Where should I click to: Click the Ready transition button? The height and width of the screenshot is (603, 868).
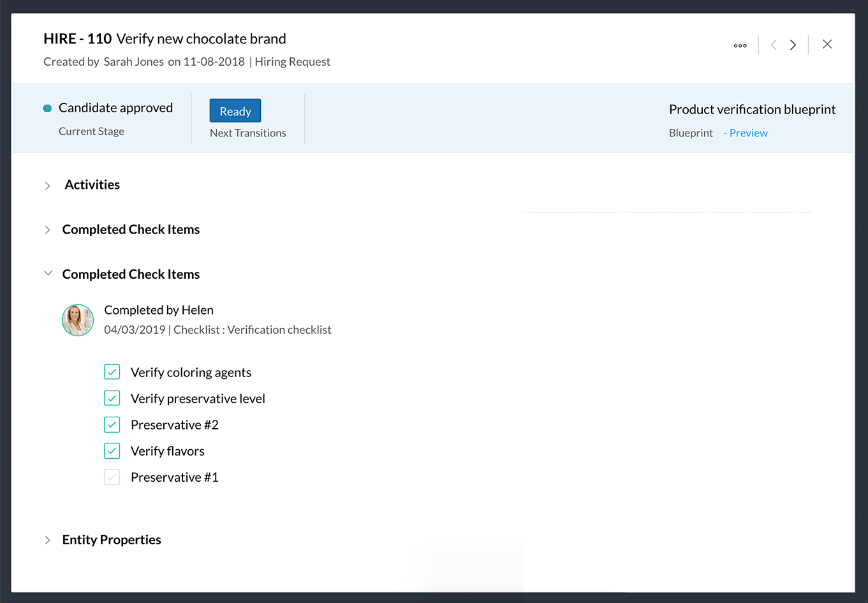click(x=235, y=111)
